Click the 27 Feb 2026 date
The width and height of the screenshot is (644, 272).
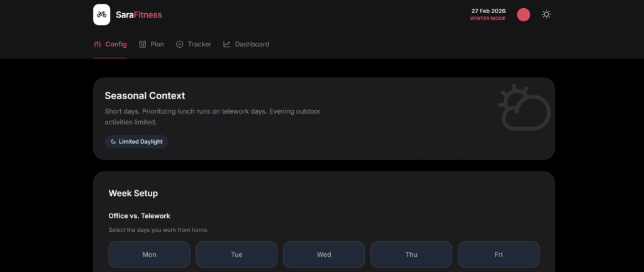[488, 11]
